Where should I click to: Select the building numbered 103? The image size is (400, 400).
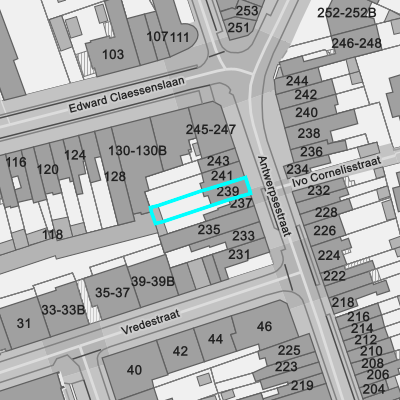click(x=113, y=54)
